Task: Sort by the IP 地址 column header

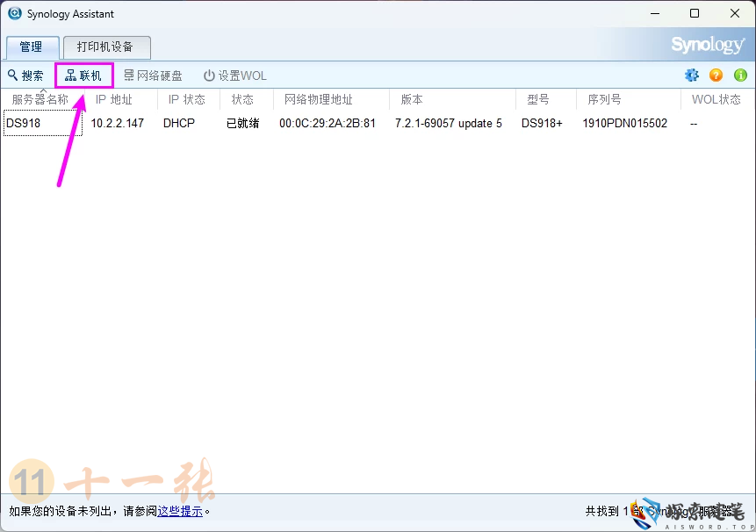Action: [x=114, y=99]
